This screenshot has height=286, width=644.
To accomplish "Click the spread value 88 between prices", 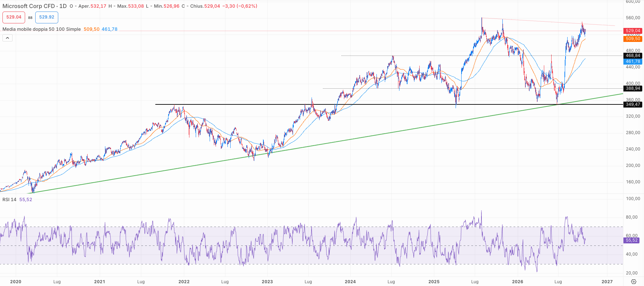I will 30,17.
